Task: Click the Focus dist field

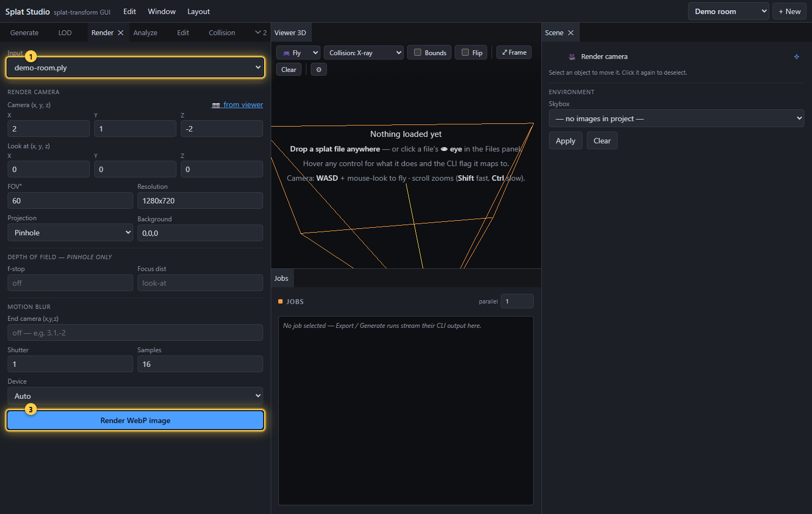Action: pos(200,283)
